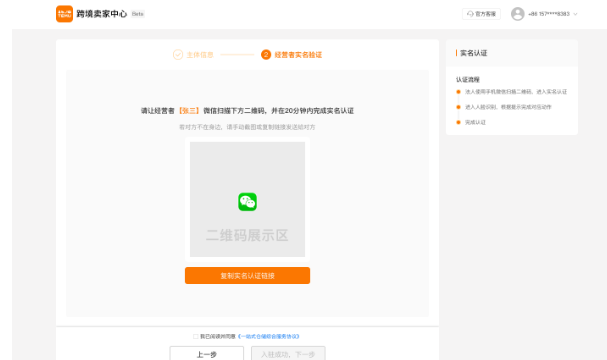Go to the 主体信息 step
The width and height of the screenshot is (607, 360).
tap(200, 55)
